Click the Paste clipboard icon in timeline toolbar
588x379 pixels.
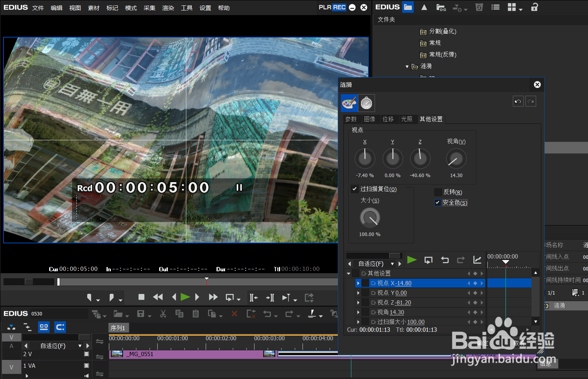196,314
